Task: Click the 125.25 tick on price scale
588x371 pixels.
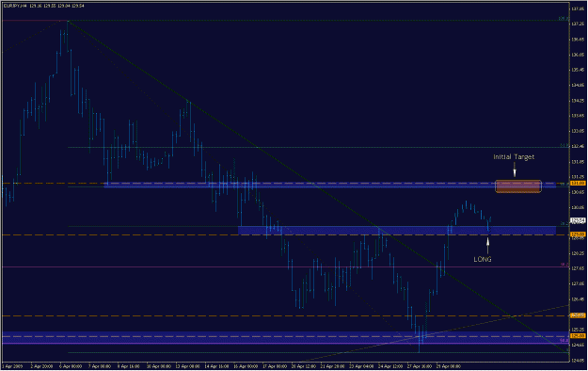Action: pyautogui.click(x=579, y=330)
